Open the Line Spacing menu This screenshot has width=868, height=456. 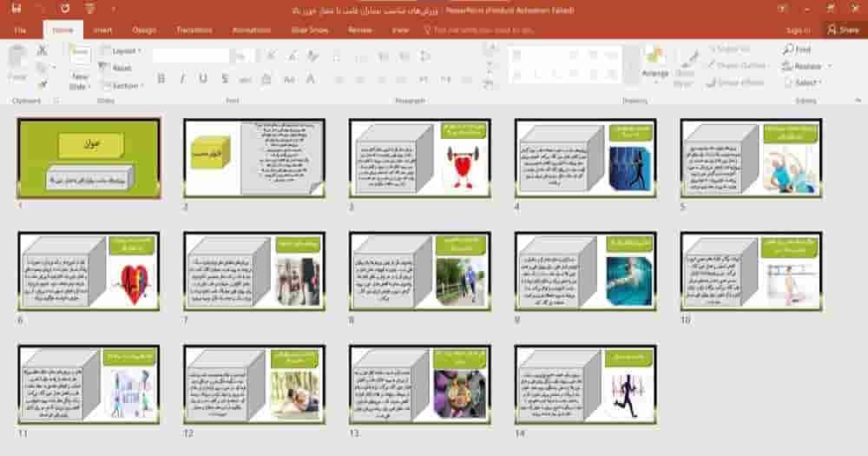(x=425, y=56)
